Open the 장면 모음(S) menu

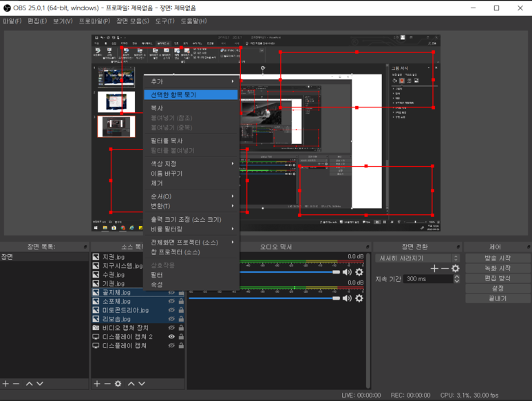point(133,21)
